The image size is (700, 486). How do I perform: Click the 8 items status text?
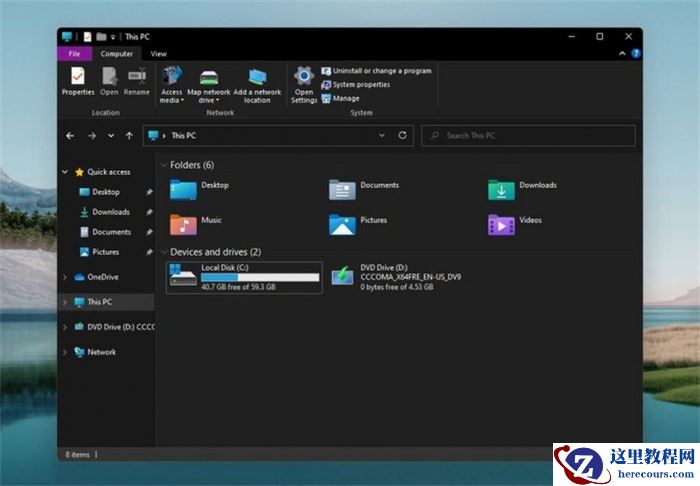(x=77, y=455)
